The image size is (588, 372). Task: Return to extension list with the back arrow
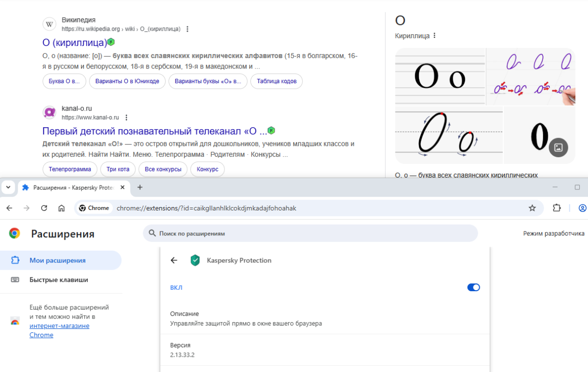pyautogui.click(x=174, y=260)
